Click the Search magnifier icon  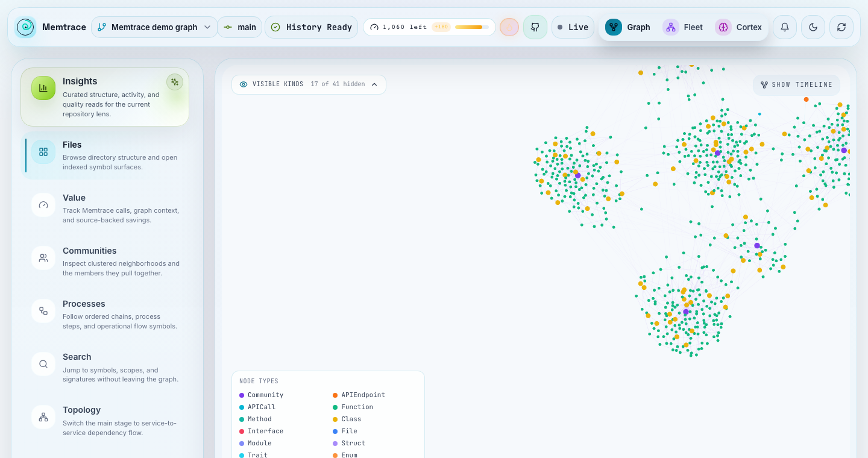coord(43,364)
